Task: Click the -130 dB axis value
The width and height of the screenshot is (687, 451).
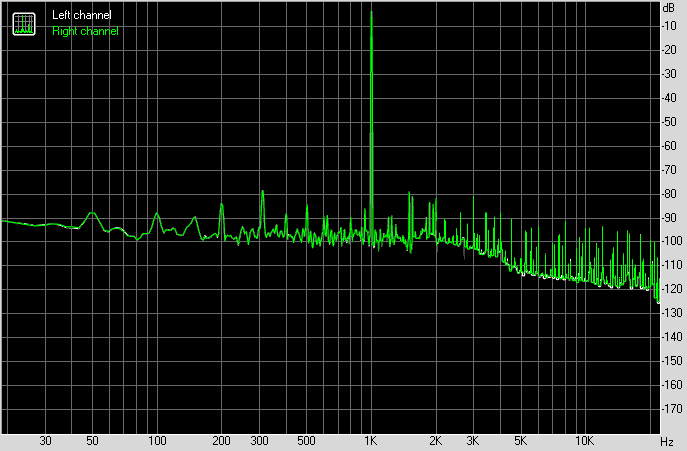Action: (671, 313)
